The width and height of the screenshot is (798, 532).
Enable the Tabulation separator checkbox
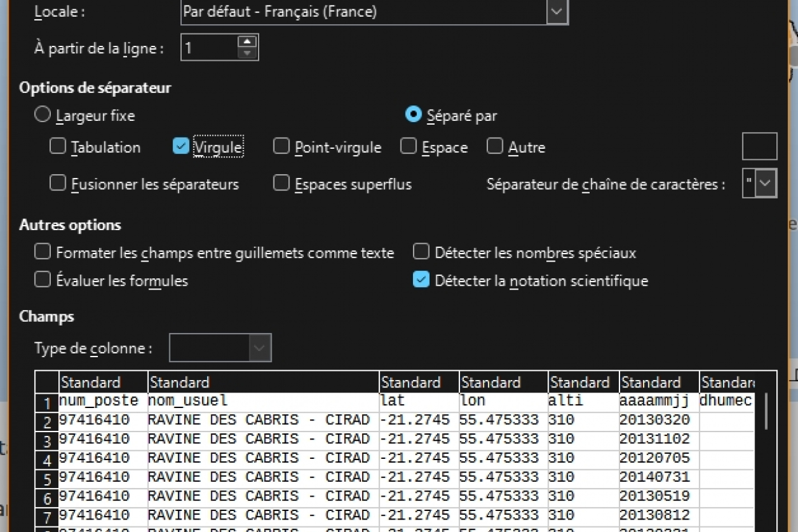pyautogui.click(x=58, y=146)
